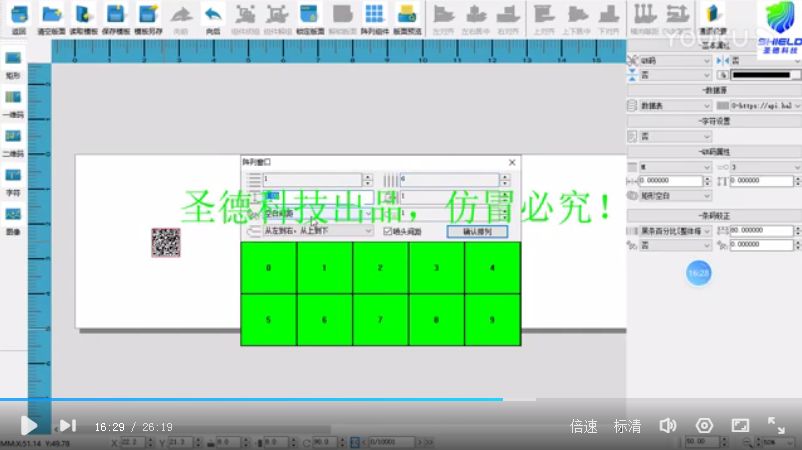
Task: Click green preview cell numbered 9
Action: click(x=493, y=320)
